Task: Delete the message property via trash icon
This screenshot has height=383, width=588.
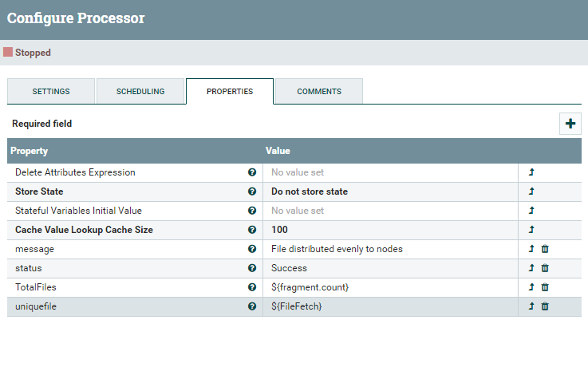Action: point(545,249)
